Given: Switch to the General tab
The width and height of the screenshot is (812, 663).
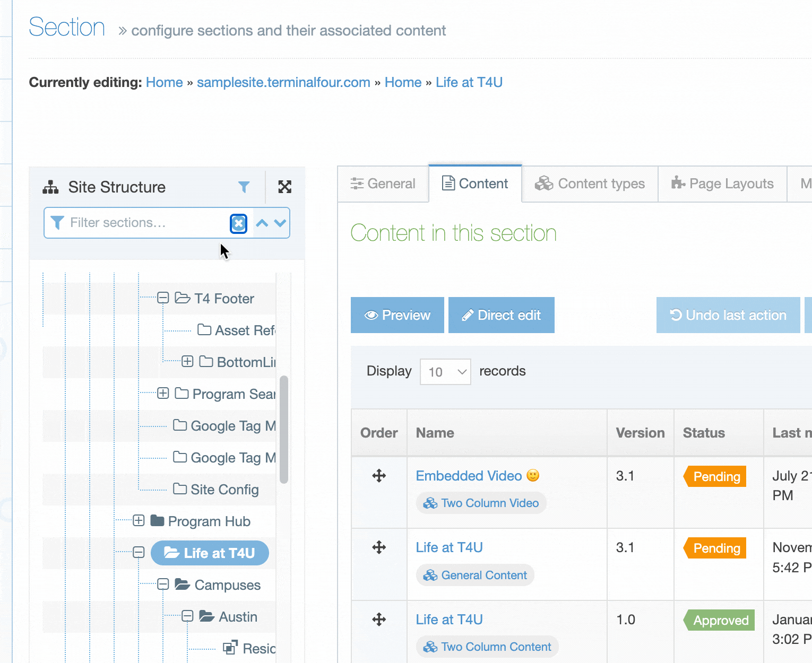Looking at the screenshot, I should click(383, 184).
